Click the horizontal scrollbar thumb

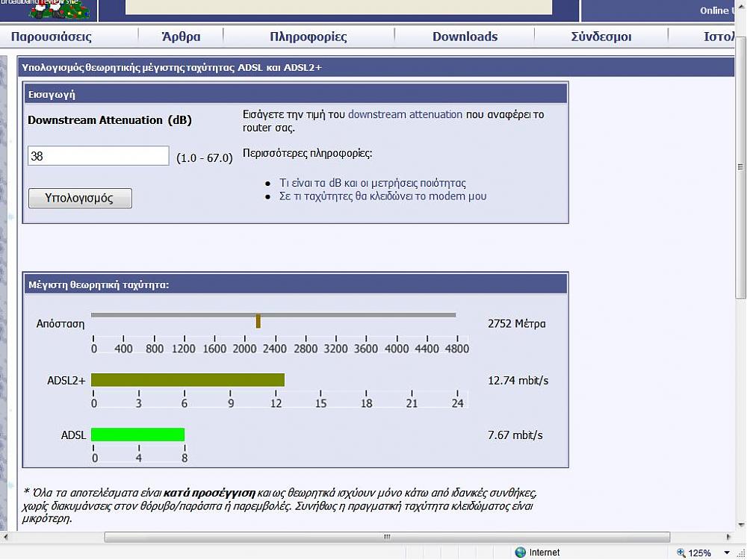(x=387, y=537)
